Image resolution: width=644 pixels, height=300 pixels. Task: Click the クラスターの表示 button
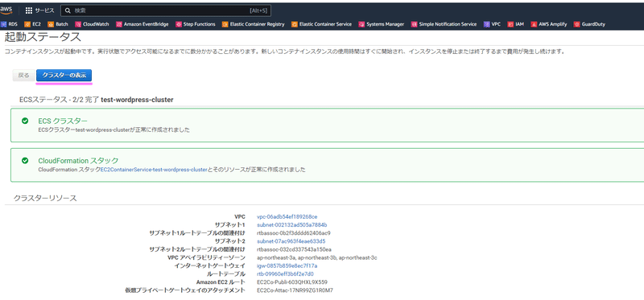point(64,76)
